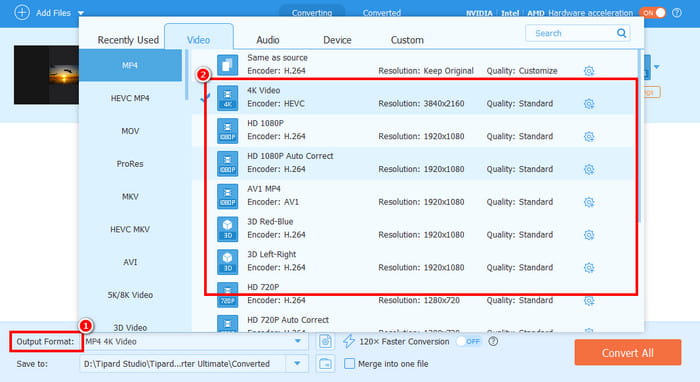Open the help question mark icon at top right
Screen dimensions: 700x382
pos(677,12)
